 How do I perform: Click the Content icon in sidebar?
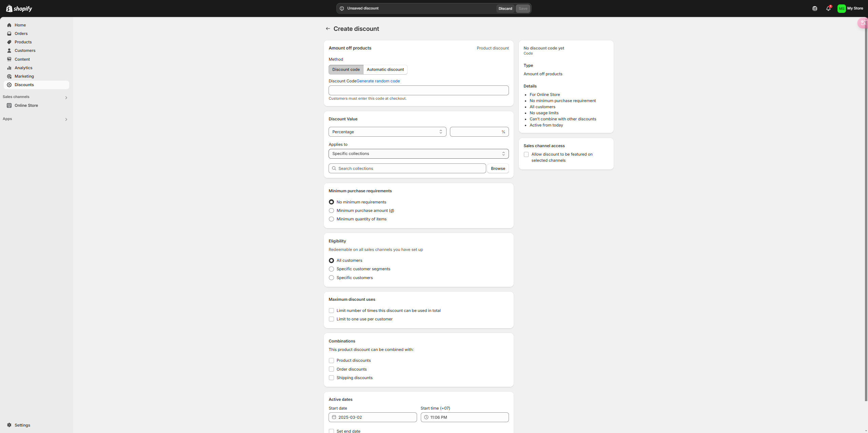(9, 59)
